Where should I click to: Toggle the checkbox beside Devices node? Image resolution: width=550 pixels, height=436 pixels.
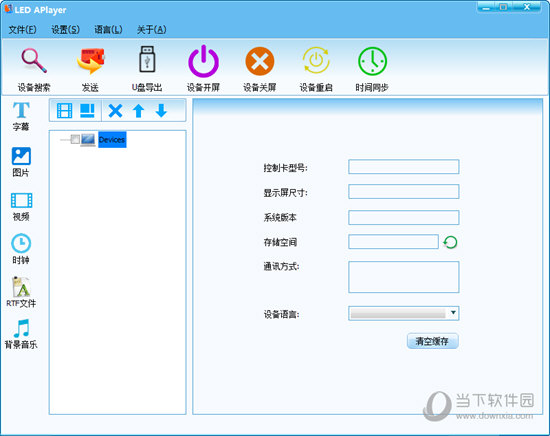pos(75,139)
